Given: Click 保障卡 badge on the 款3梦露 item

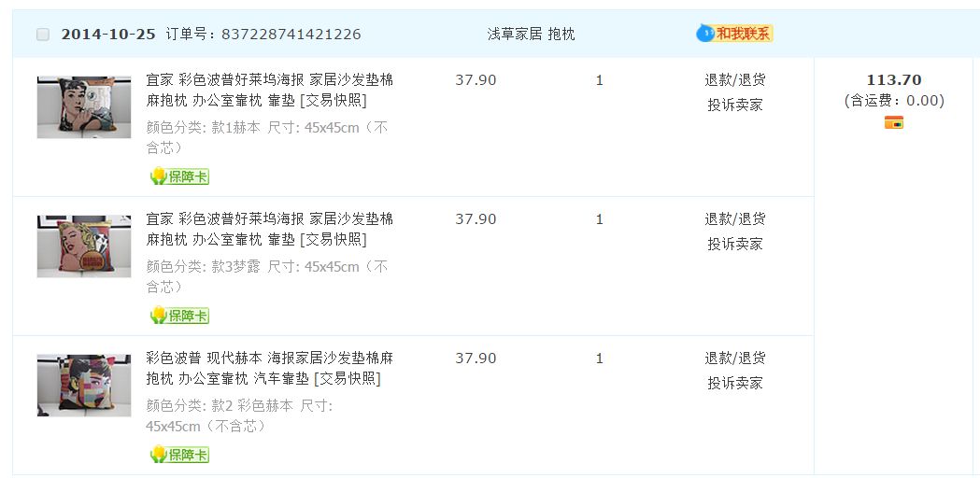Looking at the screenshot, I should [x=179, y=316].
